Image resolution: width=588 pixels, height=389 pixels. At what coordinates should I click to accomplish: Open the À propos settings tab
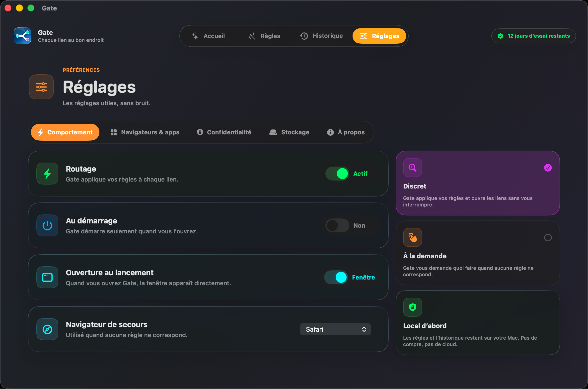[x=346, y=132]
